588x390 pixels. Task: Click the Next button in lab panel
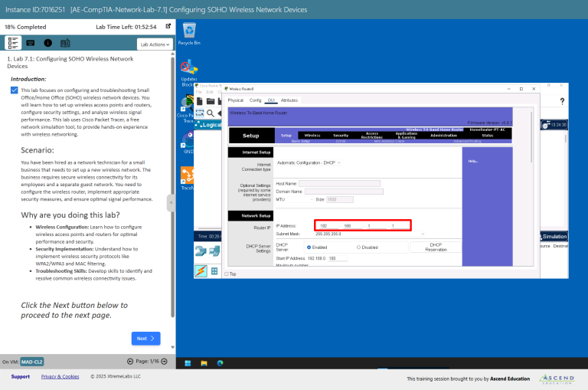point(146,338)
